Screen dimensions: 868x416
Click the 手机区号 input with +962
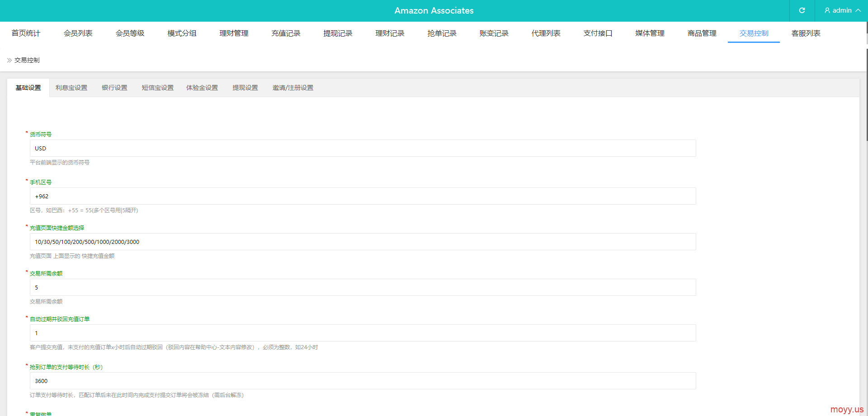pos(363,196)
